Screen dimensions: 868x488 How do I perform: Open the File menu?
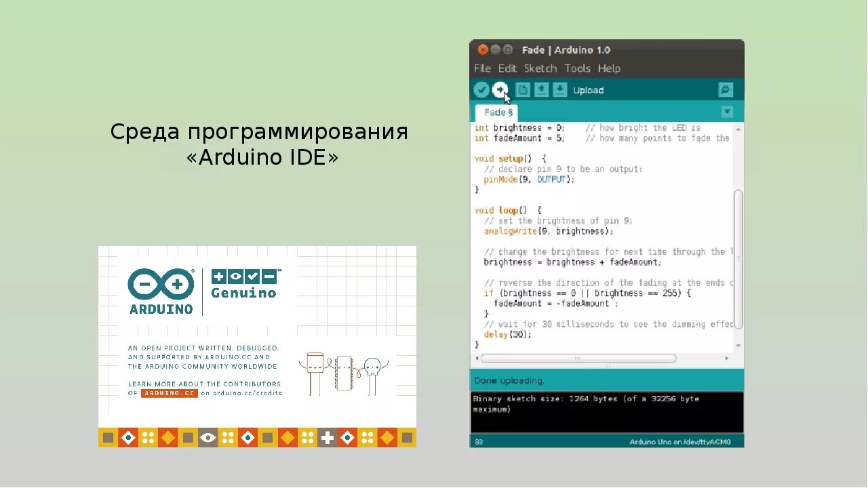pyautogui.click(x=482, y=68)
